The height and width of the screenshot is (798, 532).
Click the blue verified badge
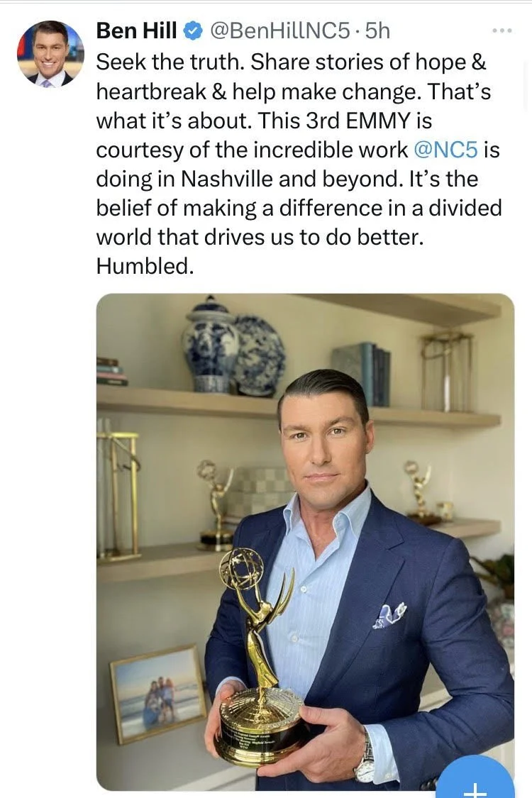(192, 31)
